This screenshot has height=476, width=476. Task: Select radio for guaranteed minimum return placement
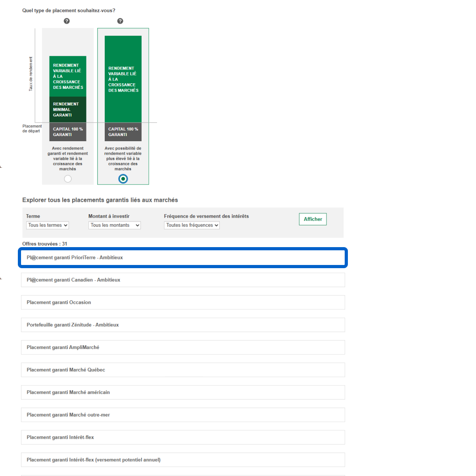tap(68, 179)
